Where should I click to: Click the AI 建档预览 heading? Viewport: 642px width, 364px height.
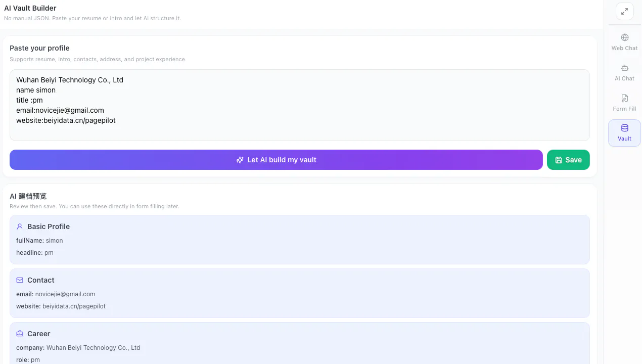pos(28,196)
